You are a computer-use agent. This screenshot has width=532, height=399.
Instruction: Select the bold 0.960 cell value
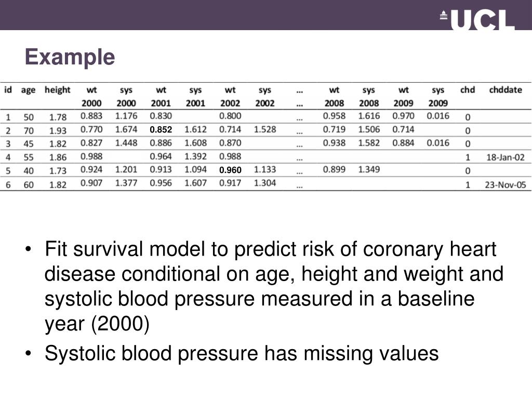(230, 170)
